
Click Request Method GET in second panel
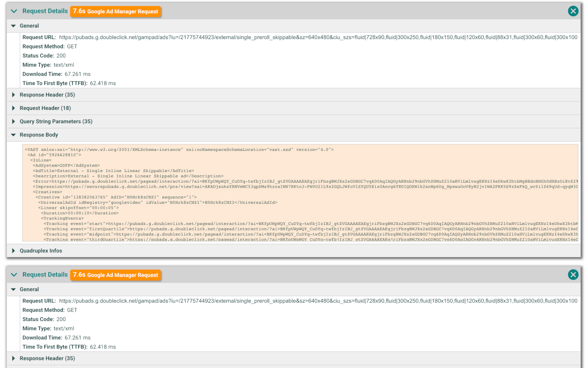pyautogui.click(x=50, y=310)
